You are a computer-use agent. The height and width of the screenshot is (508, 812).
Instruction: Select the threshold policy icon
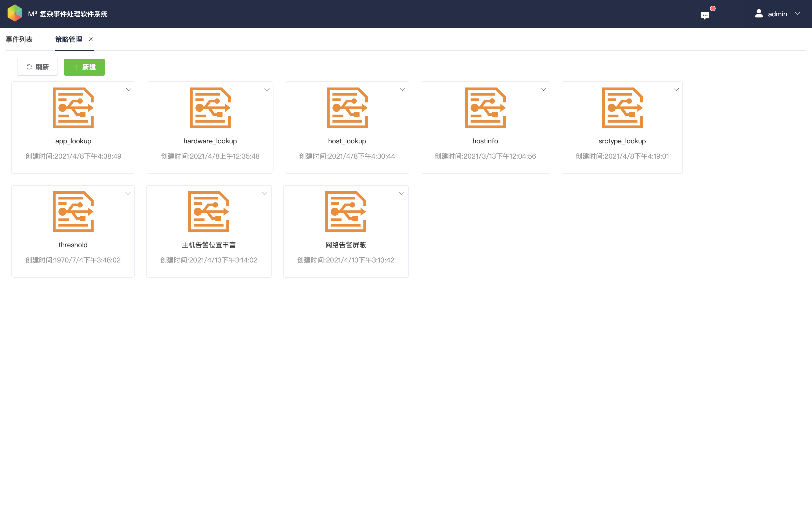pos(73,211)
